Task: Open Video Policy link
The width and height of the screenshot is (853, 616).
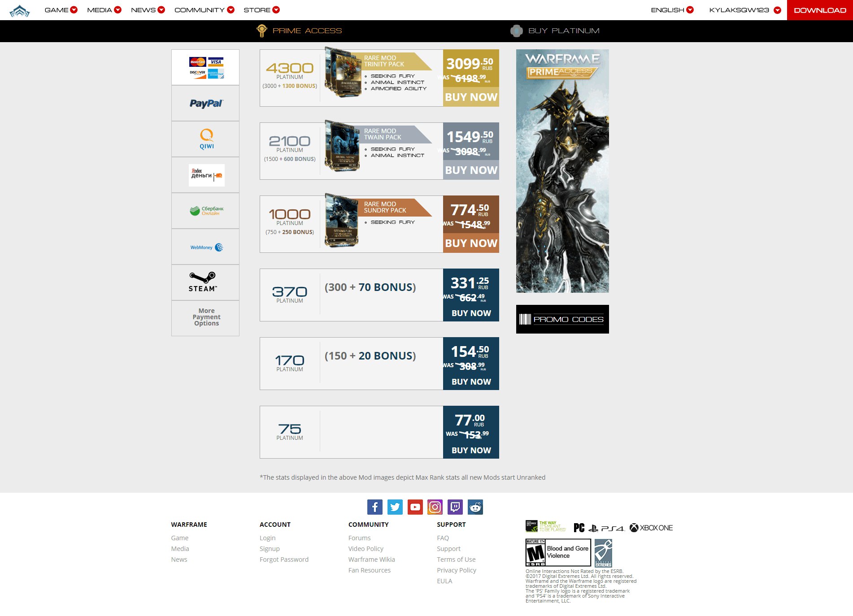Action: click(366, 549)
